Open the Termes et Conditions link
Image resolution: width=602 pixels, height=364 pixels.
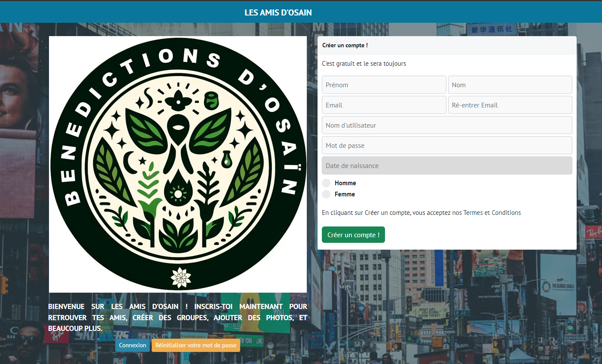tap(492, 213)
